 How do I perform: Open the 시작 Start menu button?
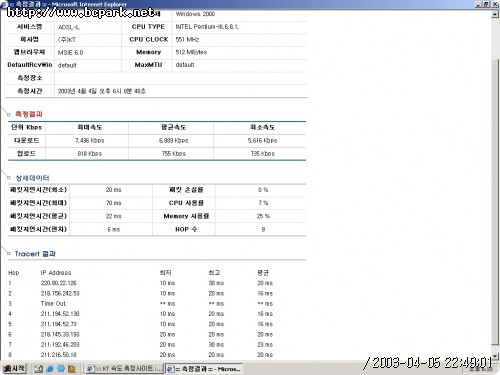[14, 369]
